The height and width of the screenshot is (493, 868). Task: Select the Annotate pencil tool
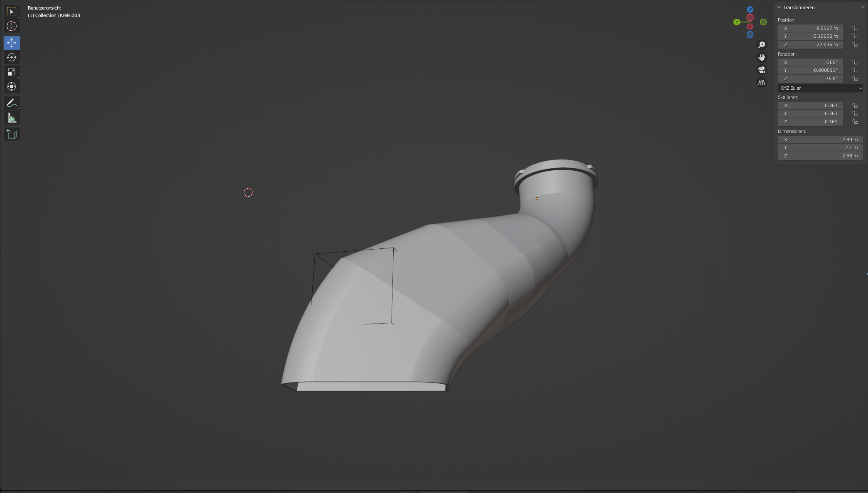12,103
